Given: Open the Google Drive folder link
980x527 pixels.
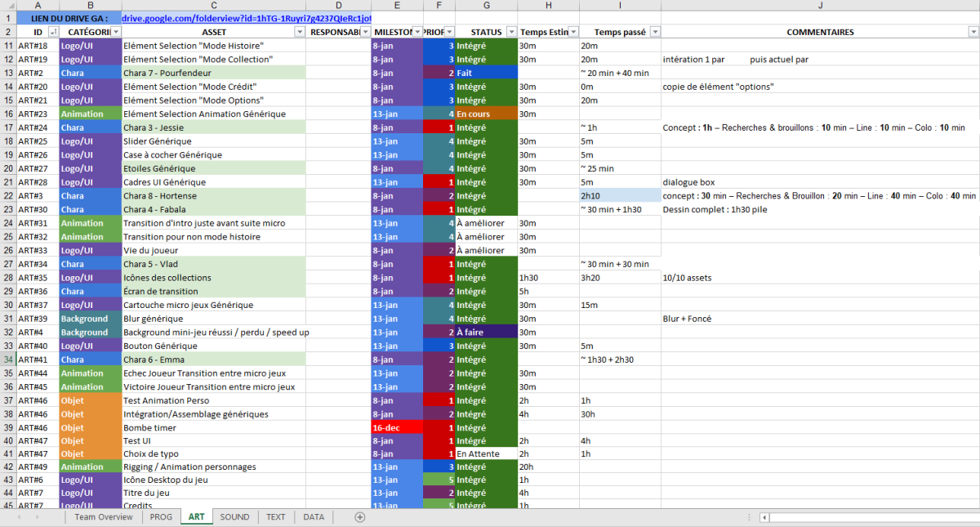Looking at the screenshot, I should coord(247,17).
